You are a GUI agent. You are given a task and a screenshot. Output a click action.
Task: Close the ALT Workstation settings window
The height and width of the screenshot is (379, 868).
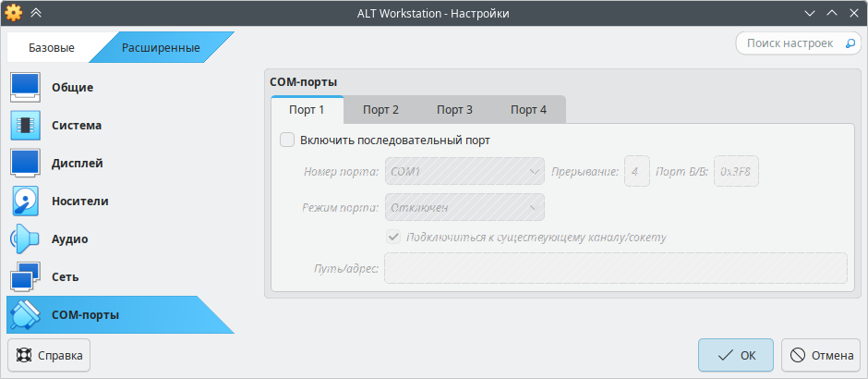click(x=854, y=13)
